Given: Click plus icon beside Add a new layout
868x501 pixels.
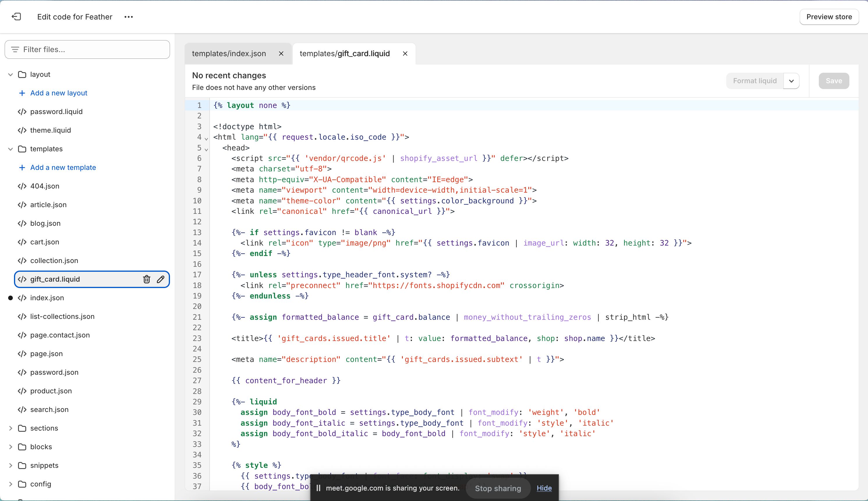Looking at the screenshot, I should 22,93.
